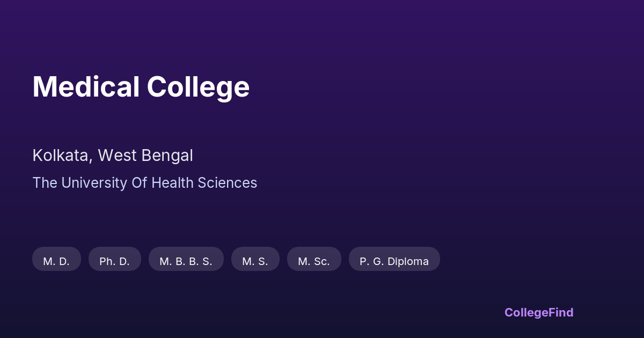Screen dimensions: 644x338
Task: Click the M. D. degree tag
Action: click(x=56, y=259)
